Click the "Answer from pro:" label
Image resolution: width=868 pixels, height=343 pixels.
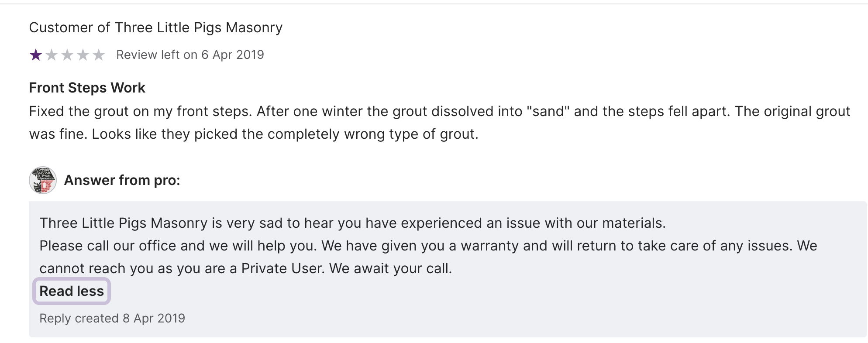122,180
